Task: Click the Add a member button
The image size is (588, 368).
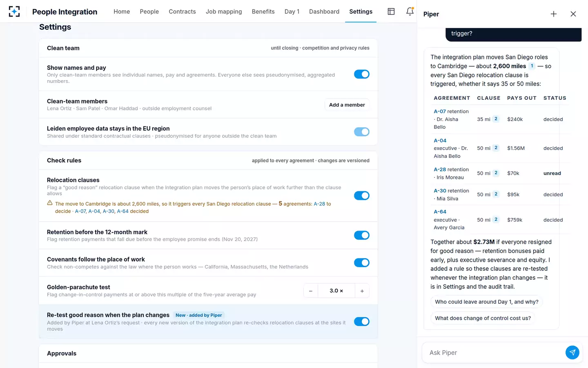Action: coord(347,105)
